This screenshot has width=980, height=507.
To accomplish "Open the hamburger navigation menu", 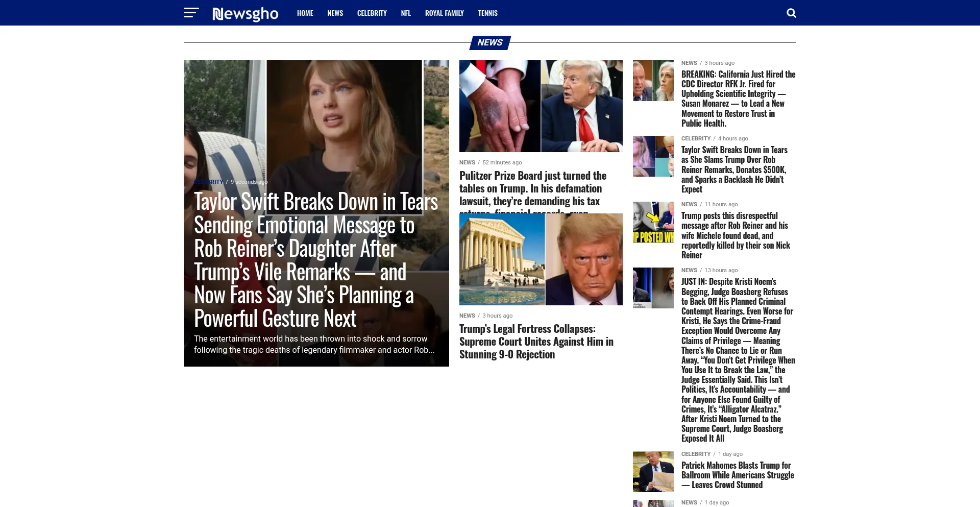I will (191, 13).
